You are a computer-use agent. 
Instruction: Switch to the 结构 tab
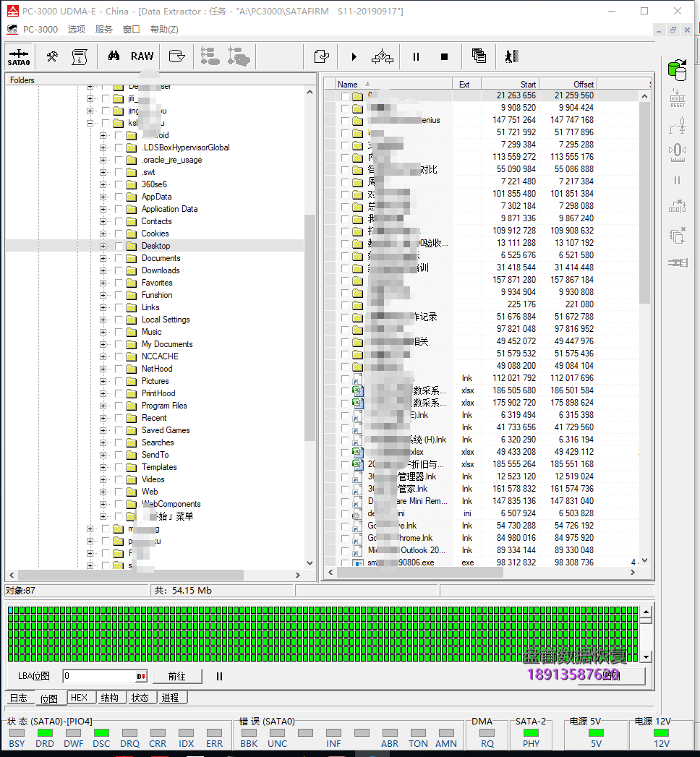tap(110, 698)
